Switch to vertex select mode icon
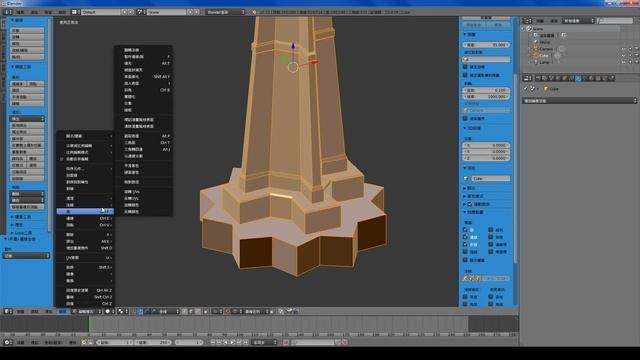Image resolution: width=640 pixels, height=360 pixels. coord(184,311)
